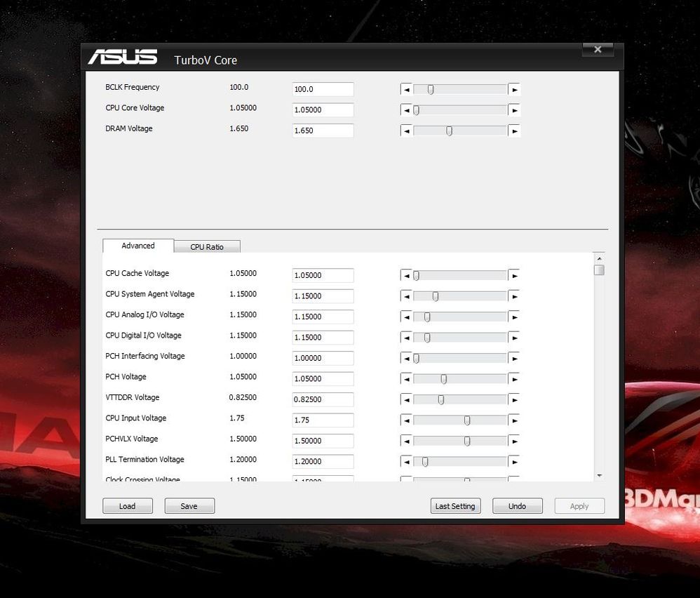Viewport: 700px width, 598px height.
Task: Click the CPU Analog I/O Voltage input
Action: pyautogui.click(x=323, y=317)
